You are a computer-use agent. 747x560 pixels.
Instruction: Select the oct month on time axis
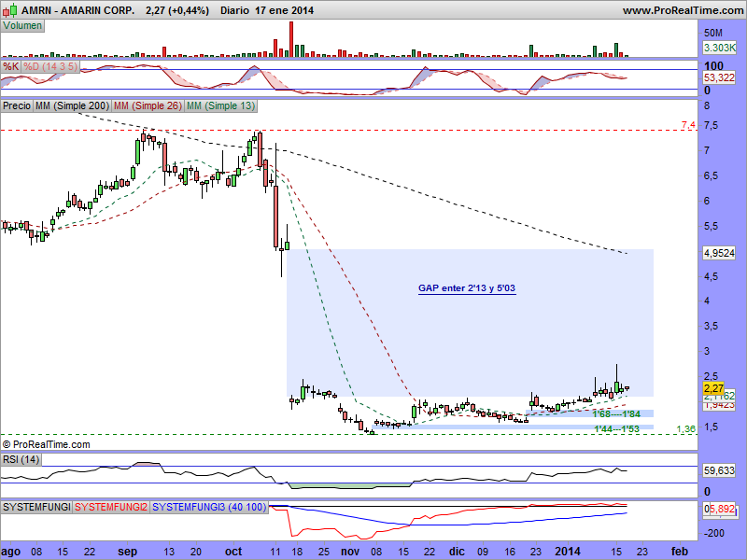tap(233, 552)
